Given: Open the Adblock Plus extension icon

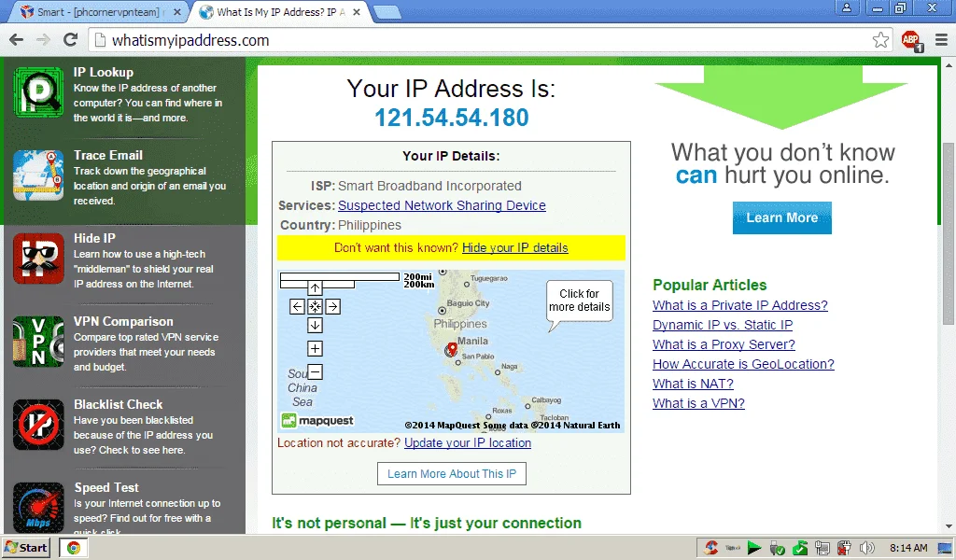Looking at the screenshot, I should pos(911,41).
